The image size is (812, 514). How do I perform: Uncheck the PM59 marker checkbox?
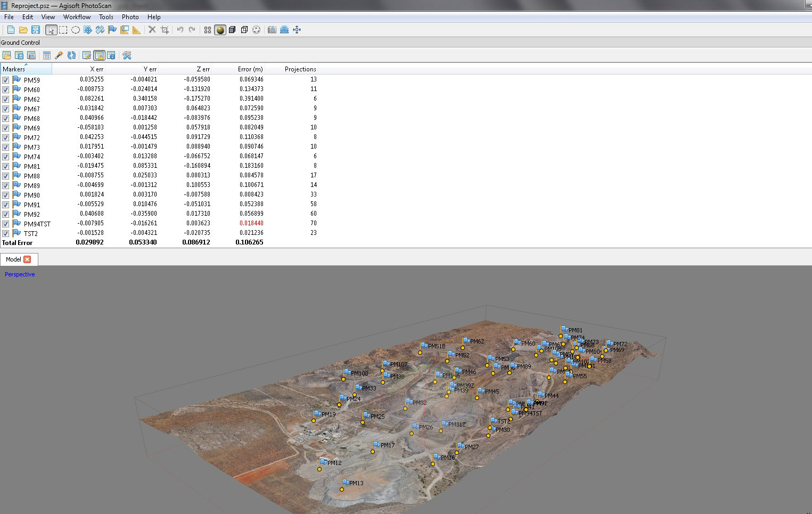point(6,80)
